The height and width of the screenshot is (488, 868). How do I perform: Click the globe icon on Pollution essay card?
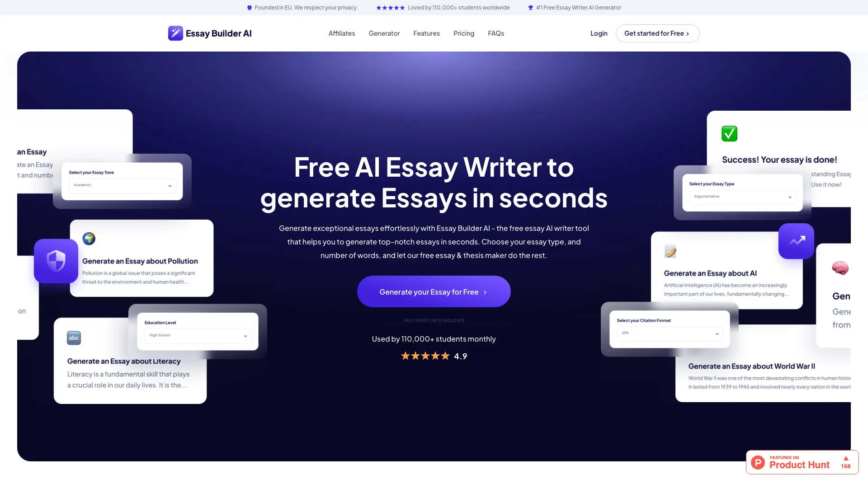[90, 238]
